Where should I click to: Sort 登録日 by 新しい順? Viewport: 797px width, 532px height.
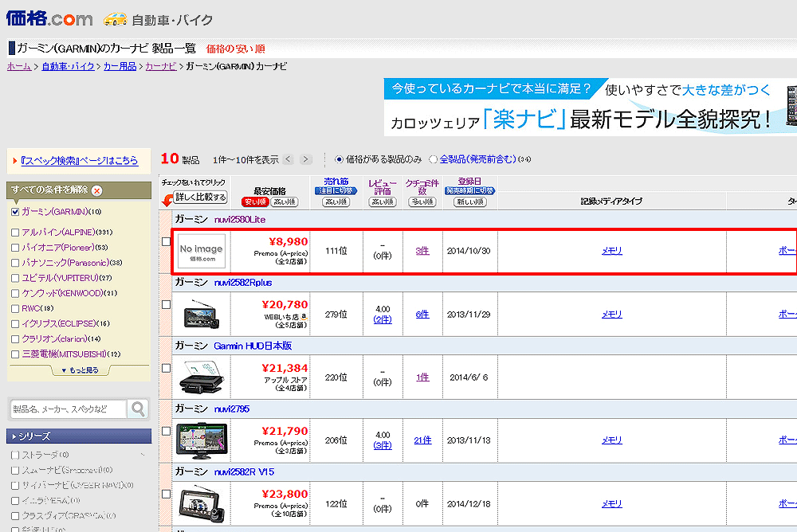[x=470, y=201]
